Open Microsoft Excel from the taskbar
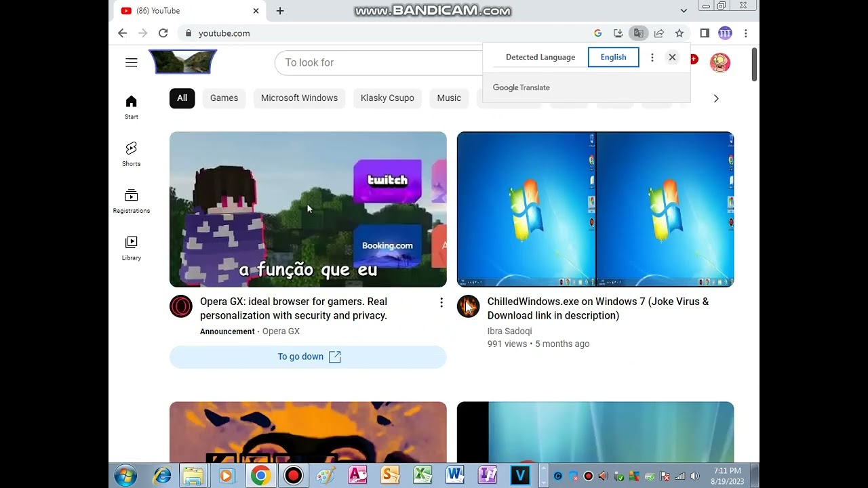Screen dimensions: 868x488 coord(422,476)
